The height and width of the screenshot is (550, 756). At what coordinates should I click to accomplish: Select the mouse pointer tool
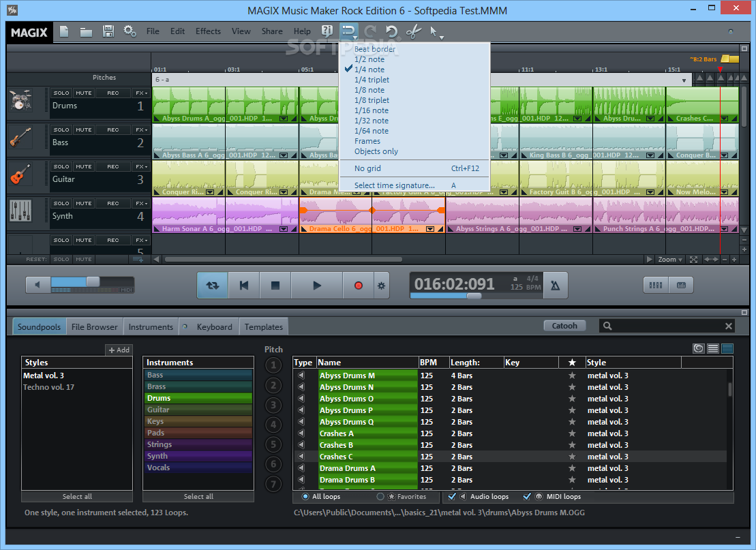(433, 31)
